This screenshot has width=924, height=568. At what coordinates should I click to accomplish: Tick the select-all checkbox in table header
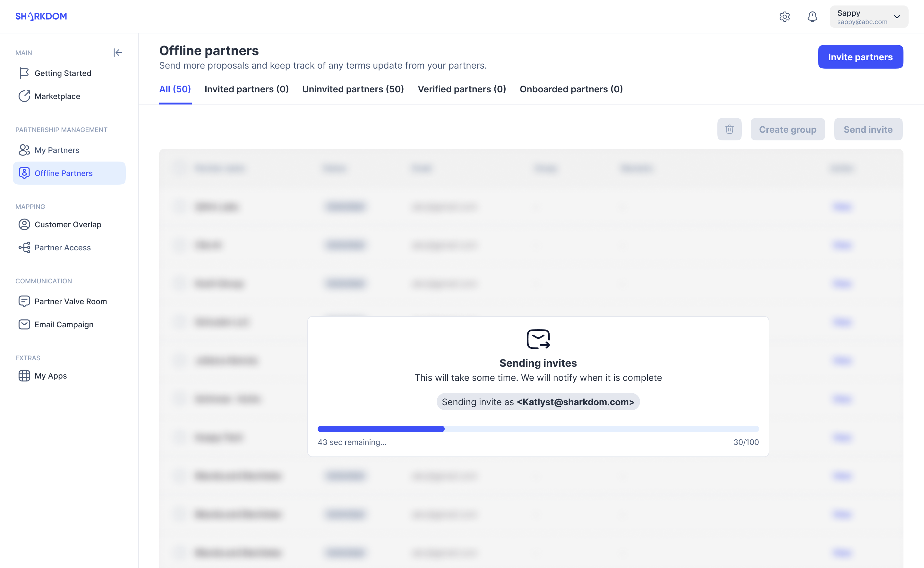[180, 168]
